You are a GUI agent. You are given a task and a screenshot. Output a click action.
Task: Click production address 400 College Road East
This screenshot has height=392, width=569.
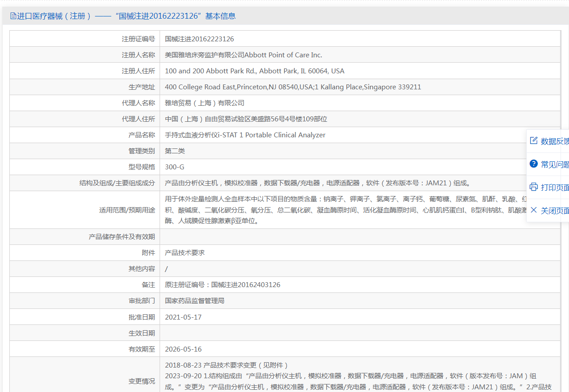[293, 87]
